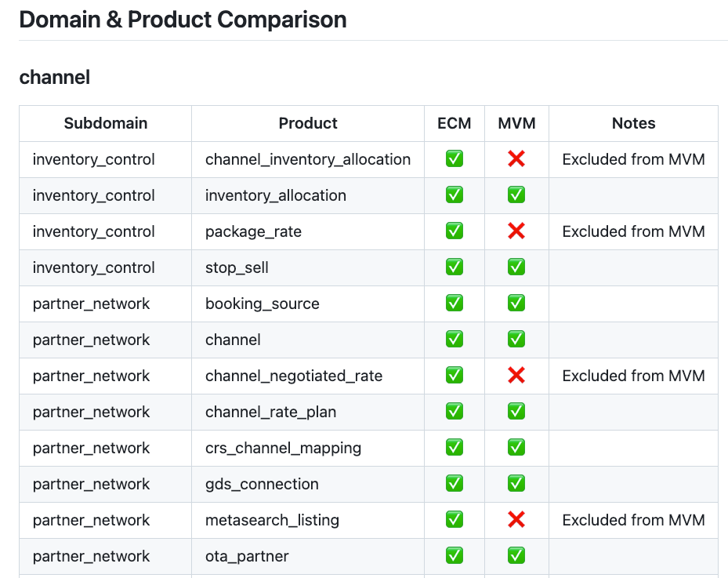
Task: Click MVM red cross for package_rate
Action: click(516, 231)
